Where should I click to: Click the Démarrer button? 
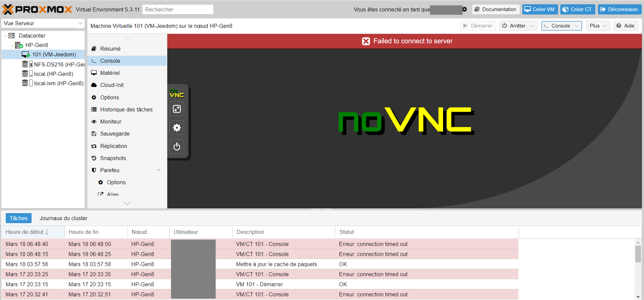[x=478, y=26]
